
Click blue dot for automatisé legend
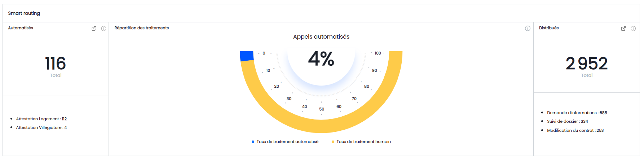(x=253, y=142)
